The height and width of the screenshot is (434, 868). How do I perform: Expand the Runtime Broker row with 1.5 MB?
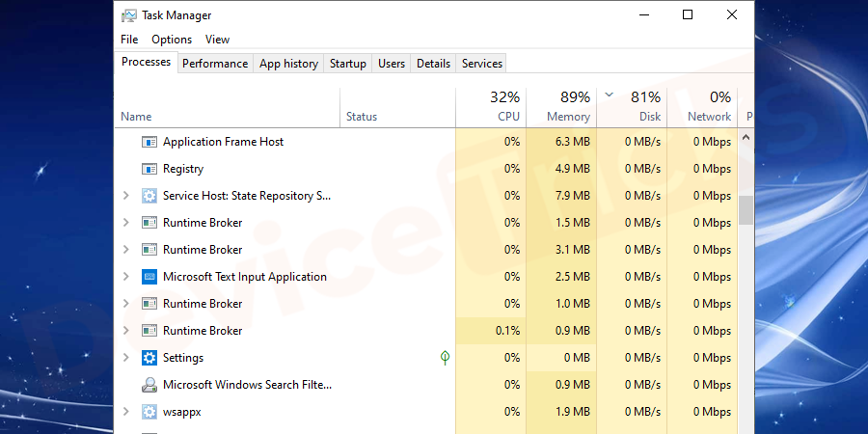[x=125, y=223]
